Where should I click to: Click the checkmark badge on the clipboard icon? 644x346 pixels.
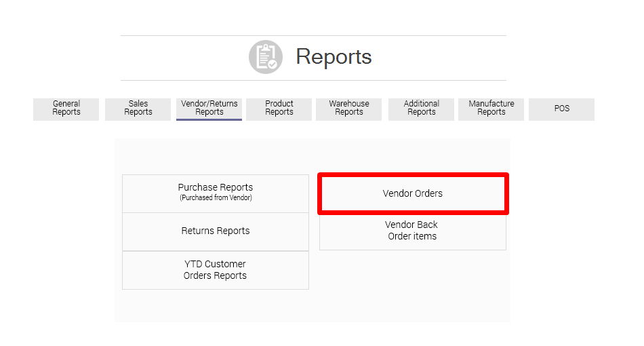[x=273, y=64]
